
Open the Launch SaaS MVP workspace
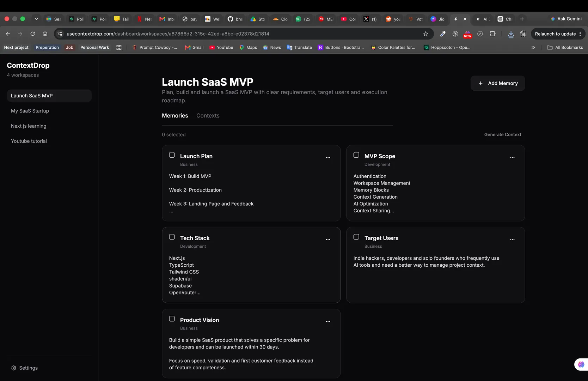(49, 96)
